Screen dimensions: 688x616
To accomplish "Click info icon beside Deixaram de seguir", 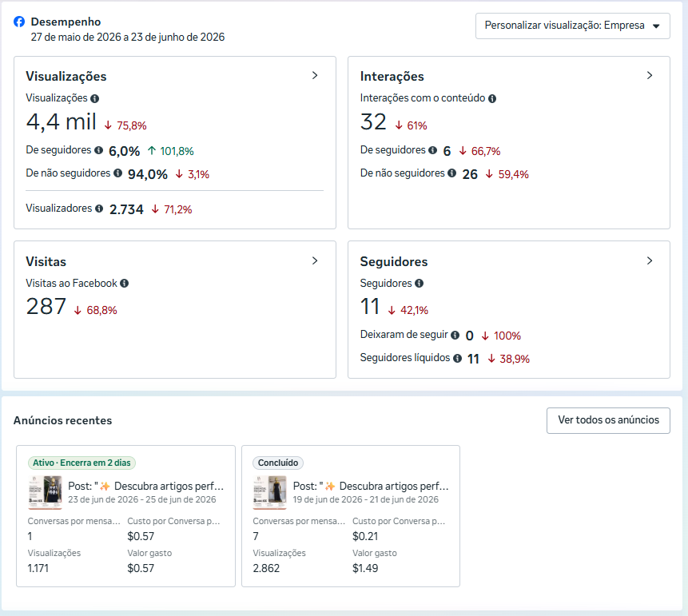I will click(455, 336).
